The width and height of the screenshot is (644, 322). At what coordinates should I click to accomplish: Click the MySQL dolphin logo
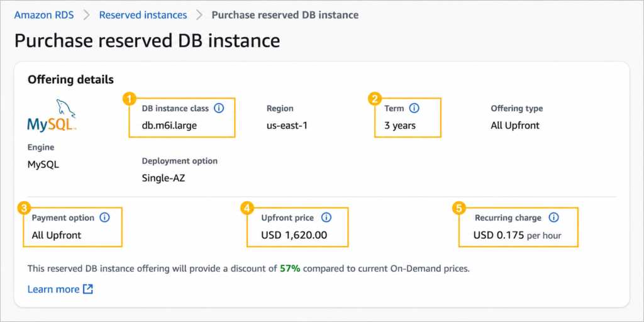point(52,116)
